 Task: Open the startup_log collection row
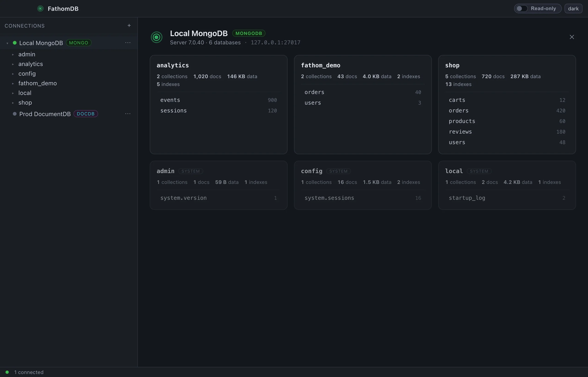507,198
